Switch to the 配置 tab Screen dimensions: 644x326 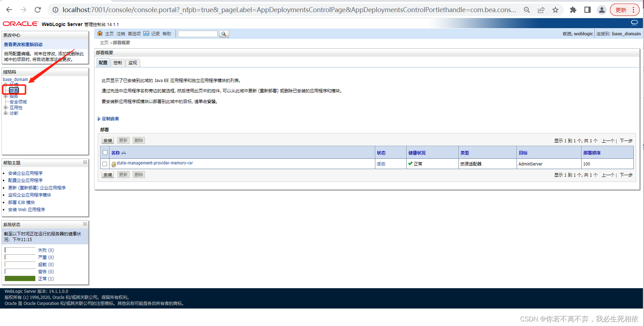(103, 63)
